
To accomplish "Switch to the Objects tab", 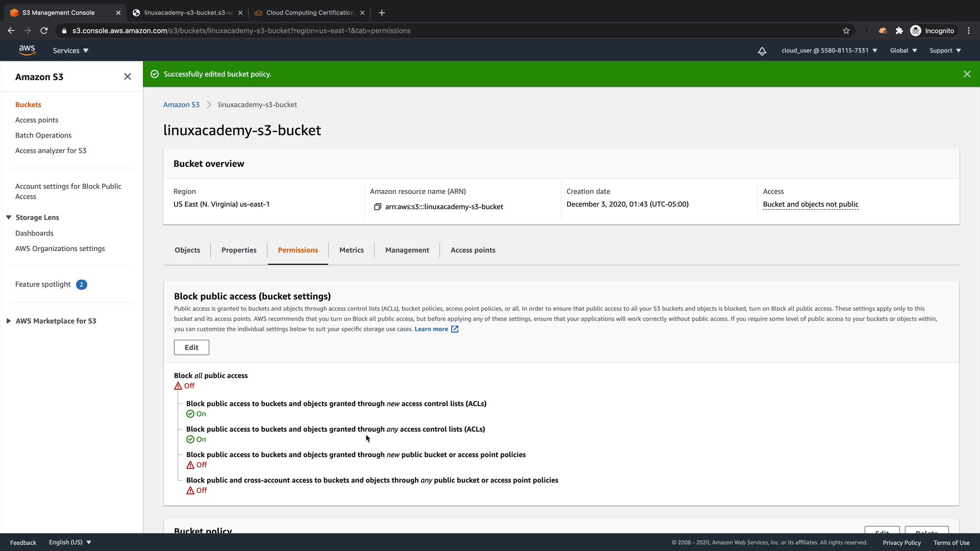I will tap(187, 250).
